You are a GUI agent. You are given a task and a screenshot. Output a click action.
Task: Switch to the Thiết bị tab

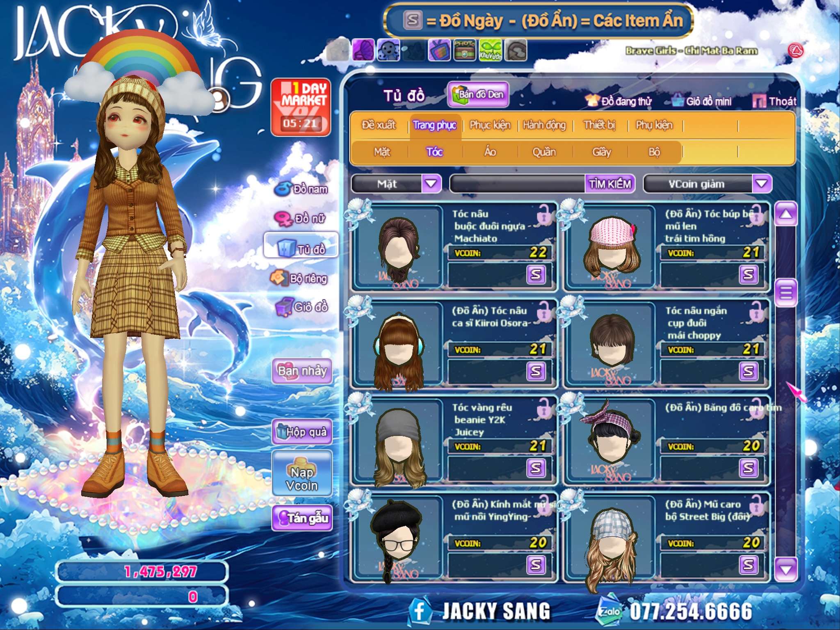(600, 125)
